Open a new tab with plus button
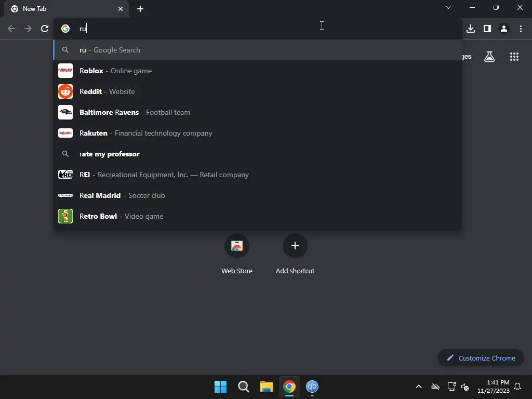 [x=140, y=9]
